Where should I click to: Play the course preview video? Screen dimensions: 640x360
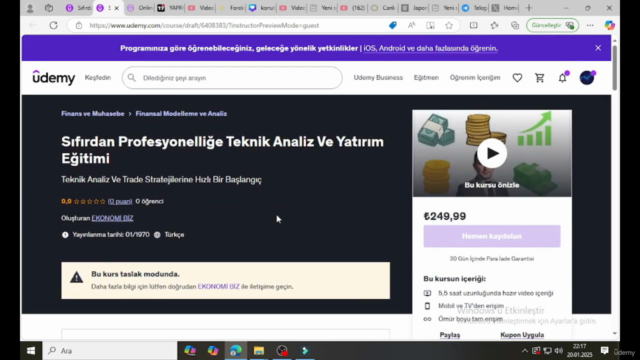(x=492, y=153)
